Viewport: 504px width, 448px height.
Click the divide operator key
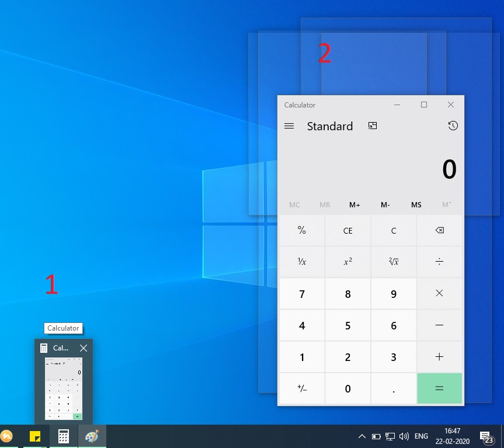[x=439, y=262]
